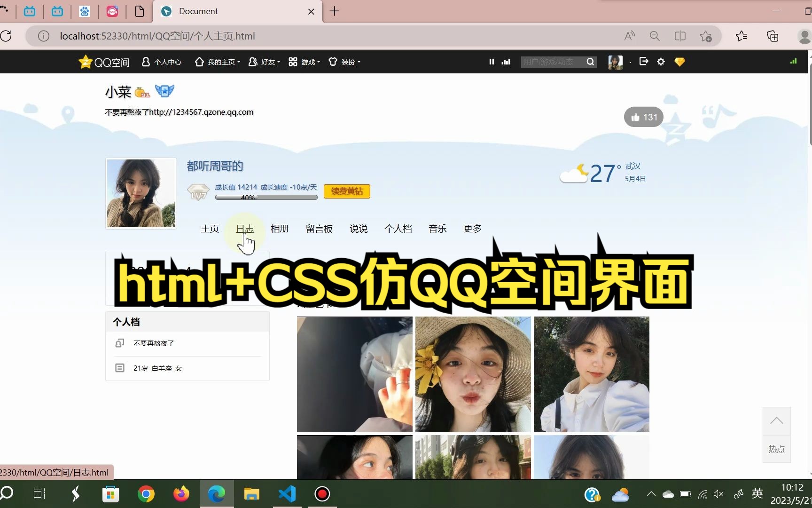Viewport: 812px width, 508px height.
Task: Click the 不要再熬夜了 signature row icon
Action: (120, 343)
